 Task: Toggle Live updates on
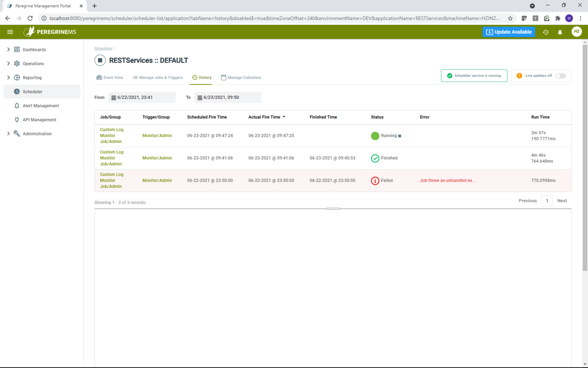click(x=561, y=76)
